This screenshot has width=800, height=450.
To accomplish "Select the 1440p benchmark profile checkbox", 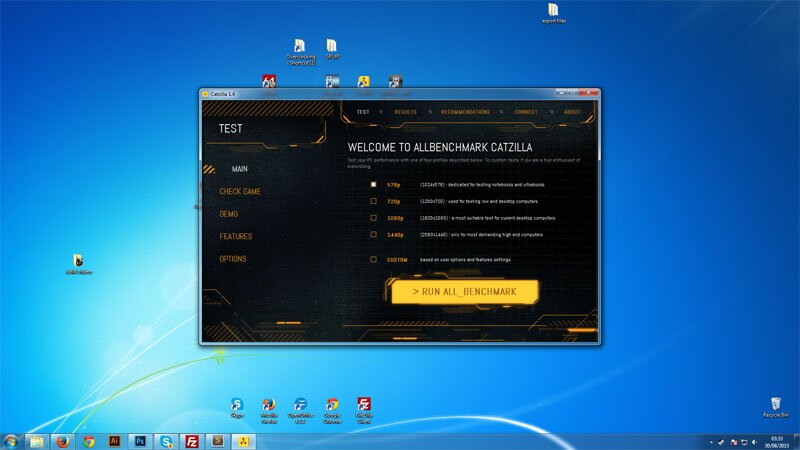I will (373, 235).
